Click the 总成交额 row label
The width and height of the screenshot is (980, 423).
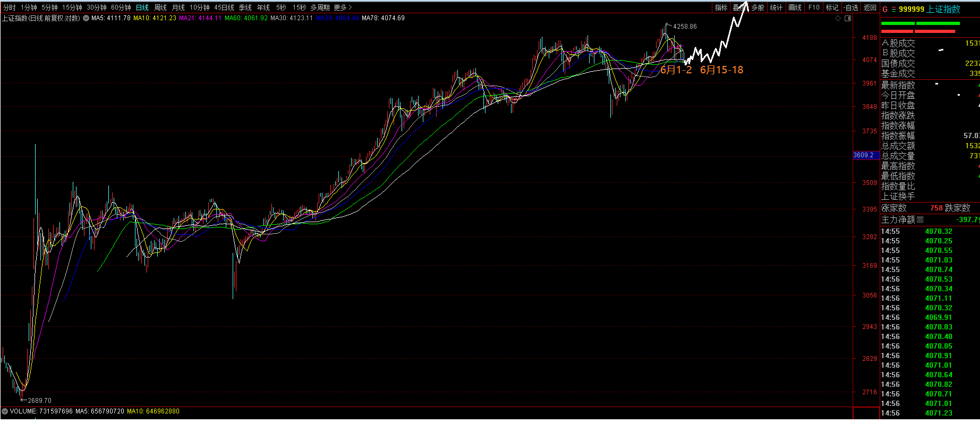point(898,146)
